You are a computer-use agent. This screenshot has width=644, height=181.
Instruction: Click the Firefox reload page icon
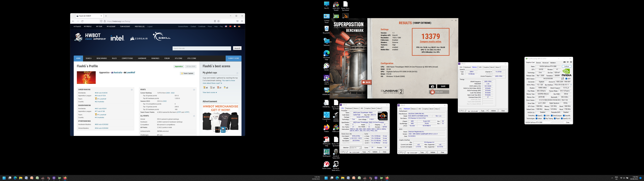click(x=82, y=21)
